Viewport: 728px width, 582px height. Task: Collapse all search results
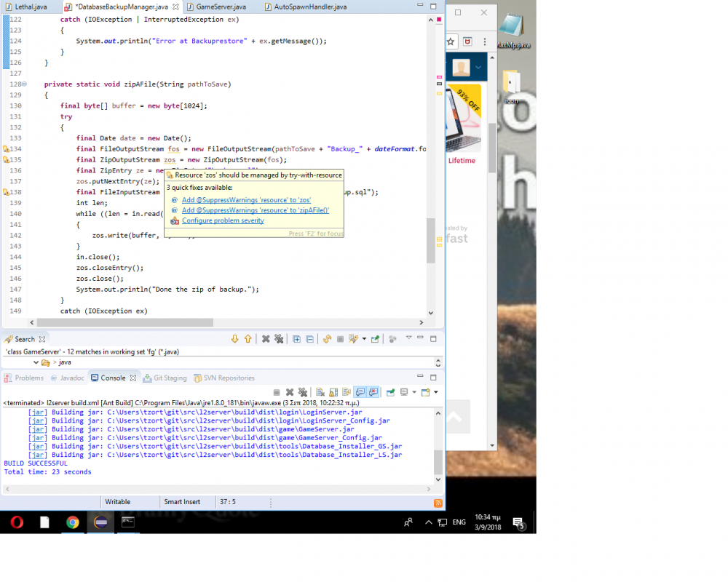(x=309, y=339)
